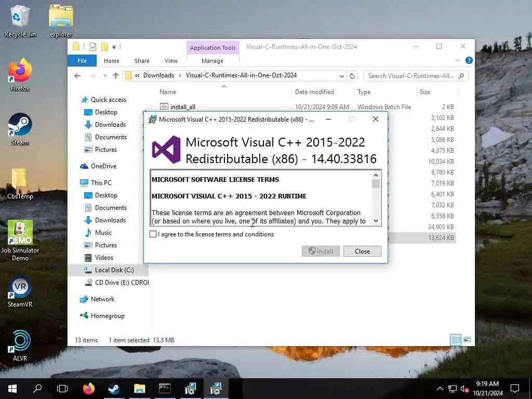Viewport: 532px width, 399px height.
Task: Open the first installer taskbar icon
Action: pyautogui.click(x=190, y=389)
